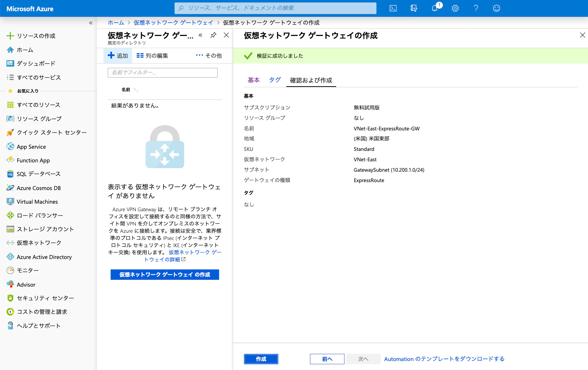Open リソースの作成 in the sidebar

pyautogui.click(x=31, y=36)
